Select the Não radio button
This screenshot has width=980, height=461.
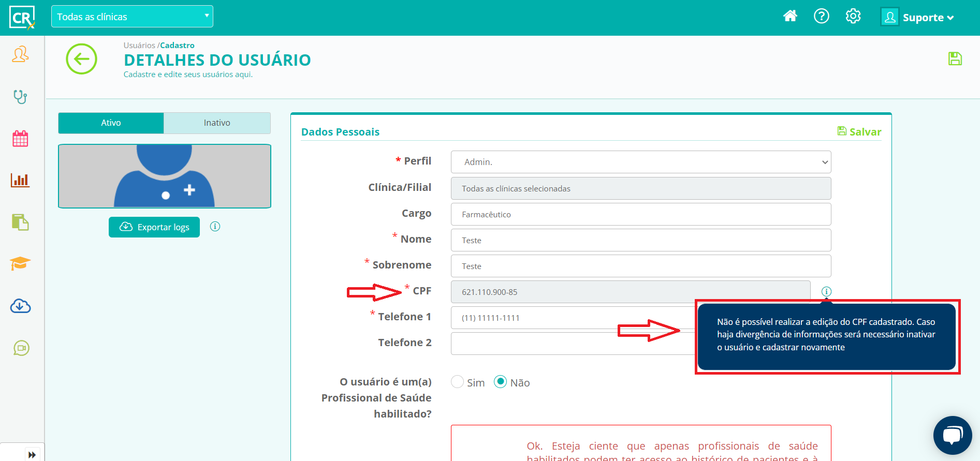click(500, 382)
